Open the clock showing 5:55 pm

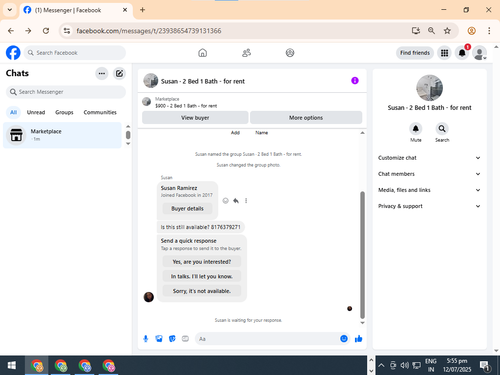pyautogui.click(x=457, y=365)
